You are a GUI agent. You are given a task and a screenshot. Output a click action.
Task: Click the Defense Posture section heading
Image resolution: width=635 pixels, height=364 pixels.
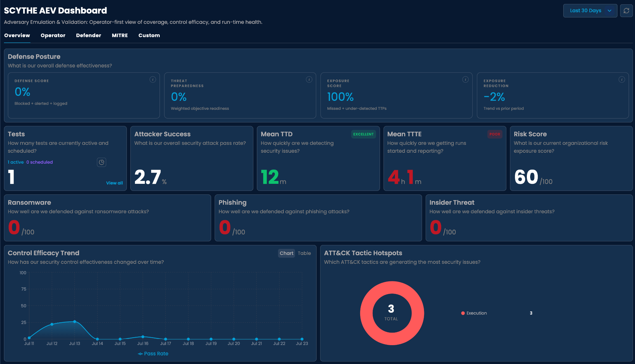point(34,57)
